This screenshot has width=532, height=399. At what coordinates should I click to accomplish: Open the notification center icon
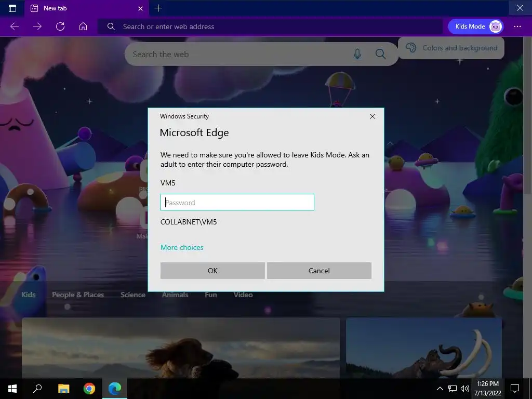click(x=515, y=389)
